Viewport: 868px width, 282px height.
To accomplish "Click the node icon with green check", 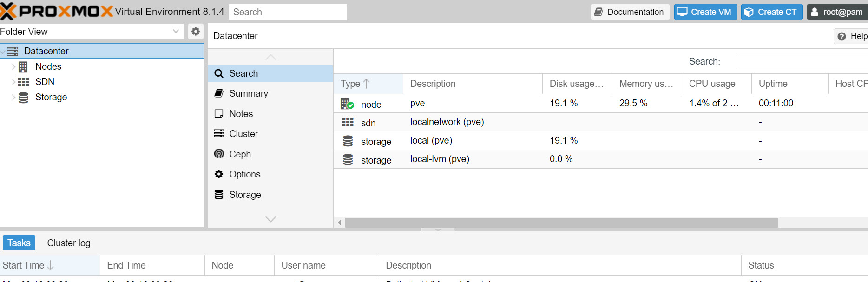I will 347,104.
